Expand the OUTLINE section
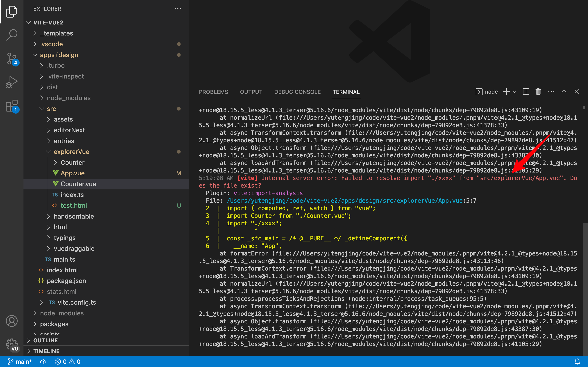This screenshot has height=367, width=588. coord(46,340)
